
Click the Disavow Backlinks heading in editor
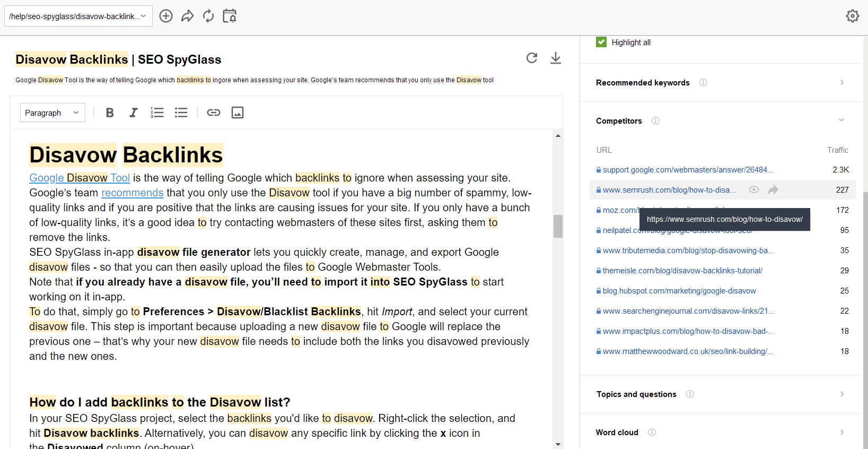coord(126,155)
